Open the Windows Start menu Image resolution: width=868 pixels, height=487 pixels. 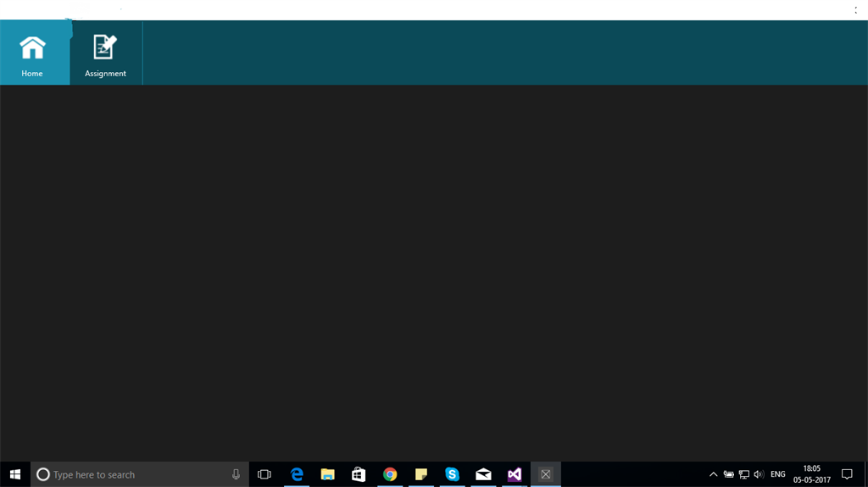[15, 474]
